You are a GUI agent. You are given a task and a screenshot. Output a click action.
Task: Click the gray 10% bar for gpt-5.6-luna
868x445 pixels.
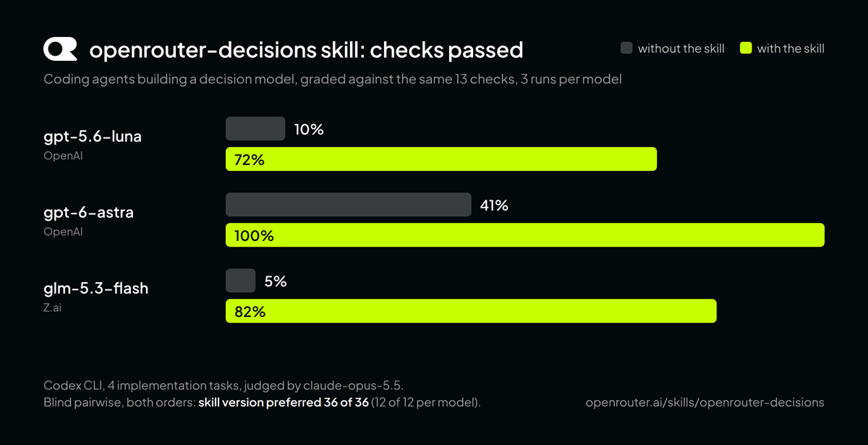click(255, 129)
